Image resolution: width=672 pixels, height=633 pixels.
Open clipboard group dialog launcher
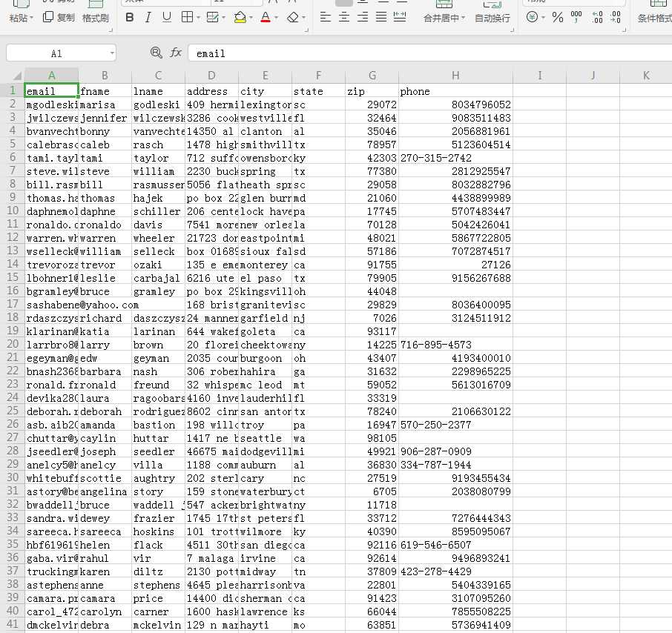tap(111, 30)
